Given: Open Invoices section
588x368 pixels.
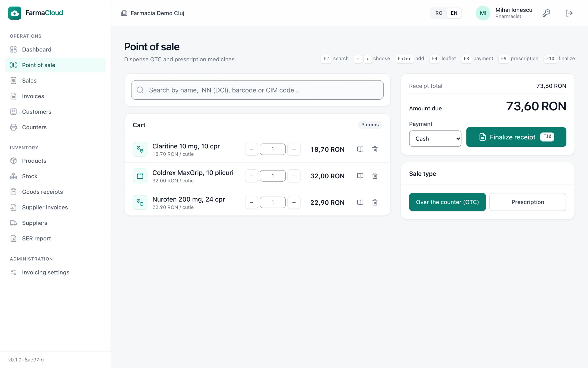Looking at the screenshot, I should 55,96.
